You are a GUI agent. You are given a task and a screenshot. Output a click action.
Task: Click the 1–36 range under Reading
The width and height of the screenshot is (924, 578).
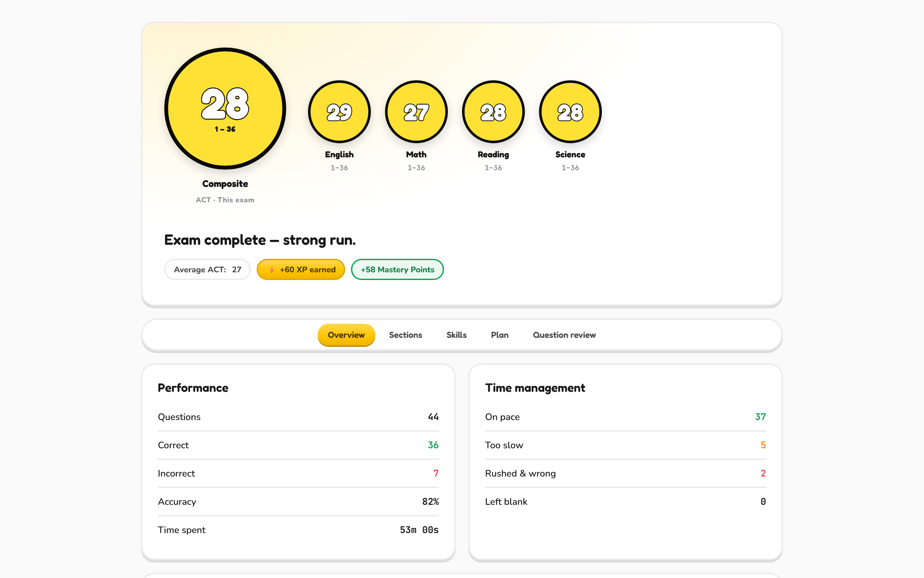tap(493, 168)
